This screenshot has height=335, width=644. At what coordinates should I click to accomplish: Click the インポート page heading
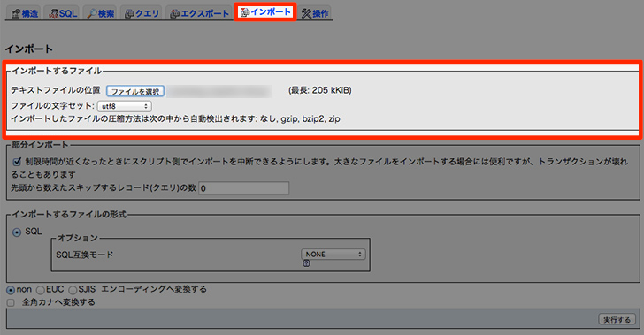tap(28, 49)
